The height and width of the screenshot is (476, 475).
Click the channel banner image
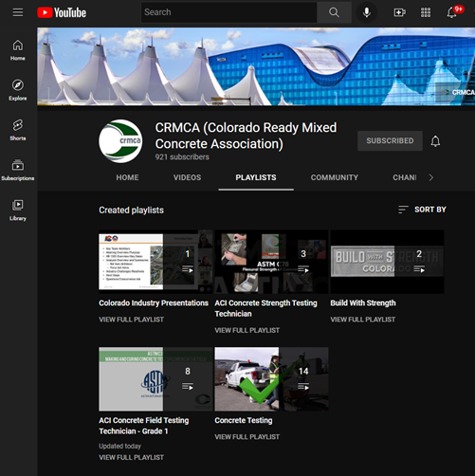(x=256, y=66)
